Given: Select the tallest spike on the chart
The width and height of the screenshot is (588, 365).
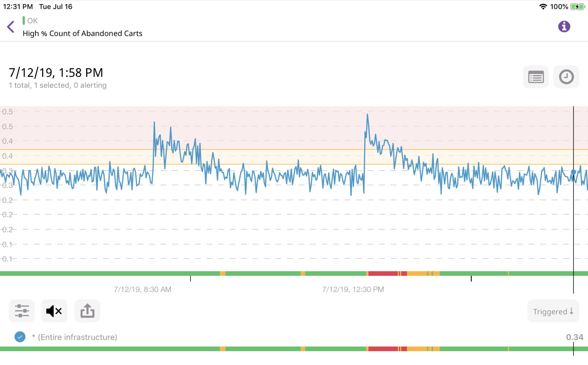Looking at the screenshot, I should click(367, 114).
